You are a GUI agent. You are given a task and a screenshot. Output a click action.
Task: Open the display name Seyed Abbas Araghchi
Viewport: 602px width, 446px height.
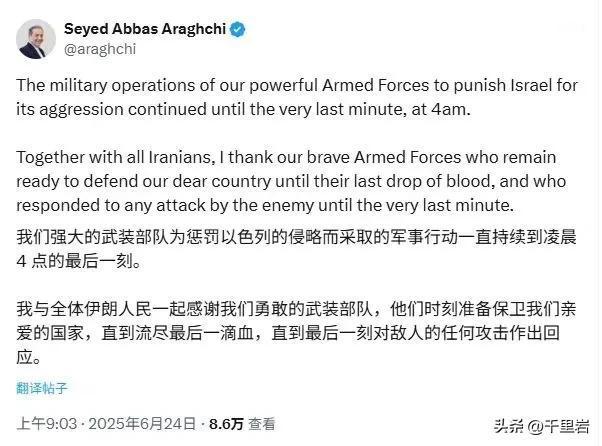[x=145, y=29]
